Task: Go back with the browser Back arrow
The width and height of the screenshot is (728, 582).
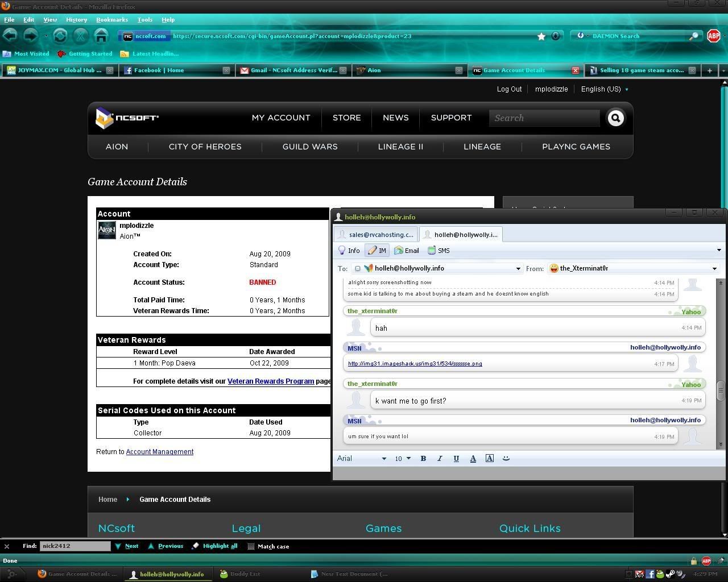Action: tap(10, 36)
